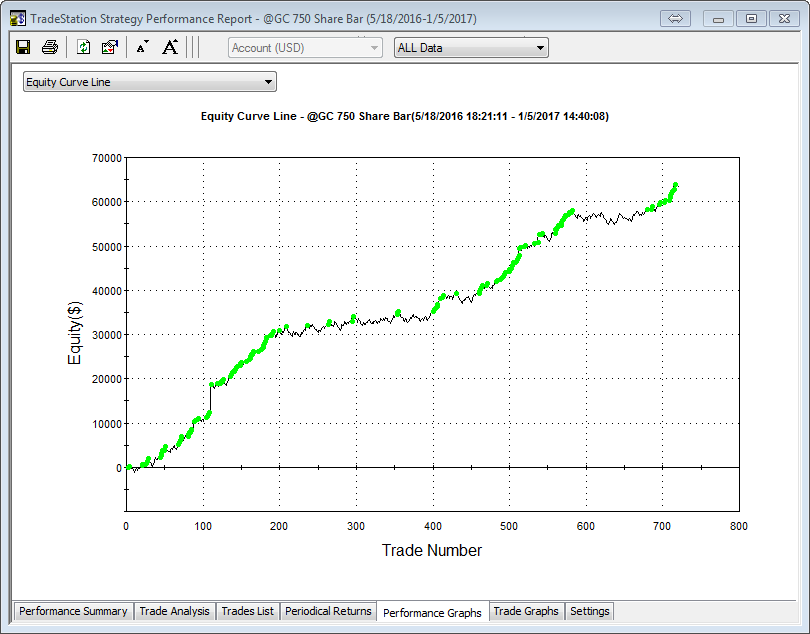Open the report properties icon
Image resolution: width=810 pixels, height=634 pixels.
coord(110,47)
